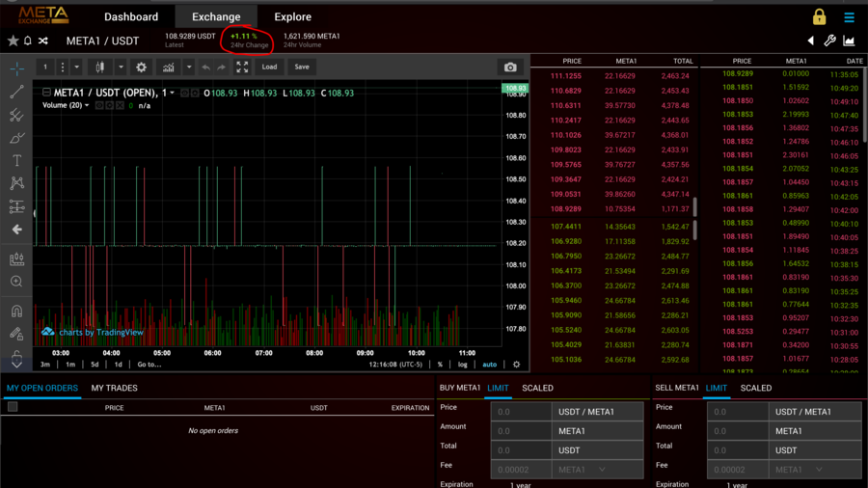
Task: Open the candlestick chart style dropdown
Action: tap(100, 68)
